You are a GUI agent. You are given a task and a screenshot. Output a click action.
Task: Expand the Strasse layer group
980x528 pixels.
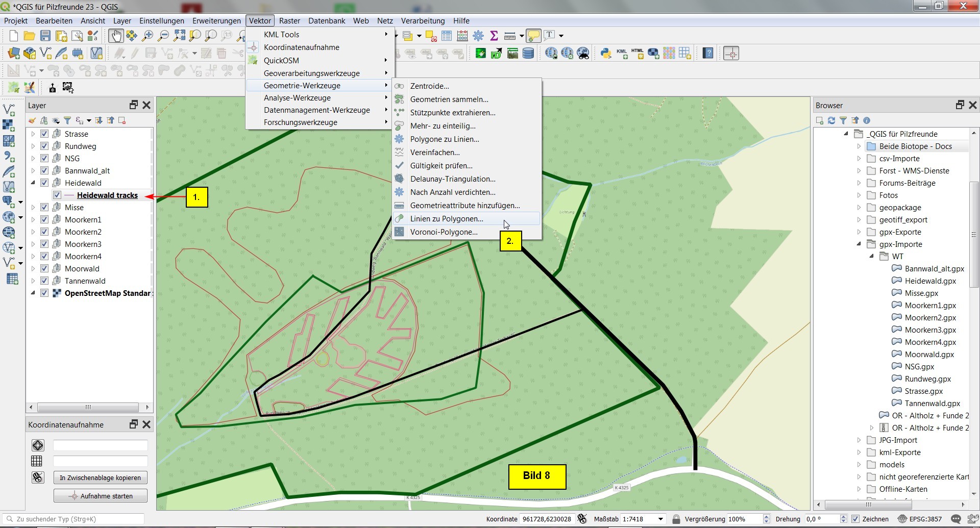[x=33, y=134]
